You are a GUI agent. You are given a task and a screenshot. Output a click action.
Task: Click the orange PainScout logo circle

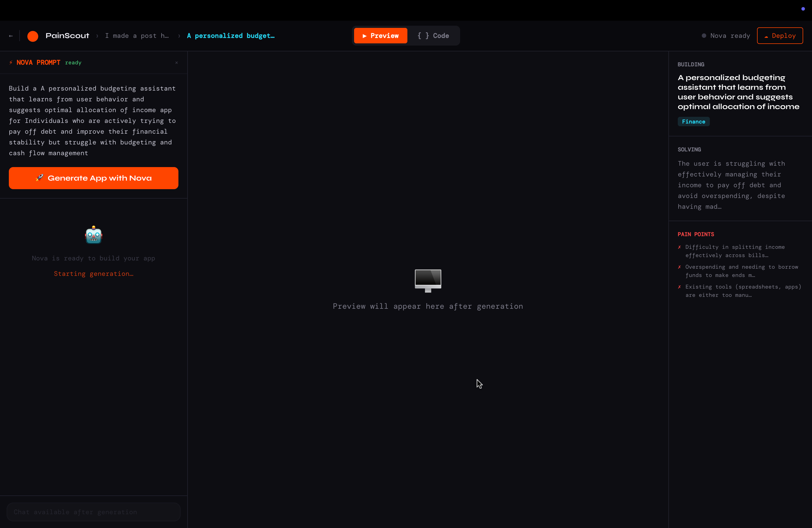(x=33, y=36)
